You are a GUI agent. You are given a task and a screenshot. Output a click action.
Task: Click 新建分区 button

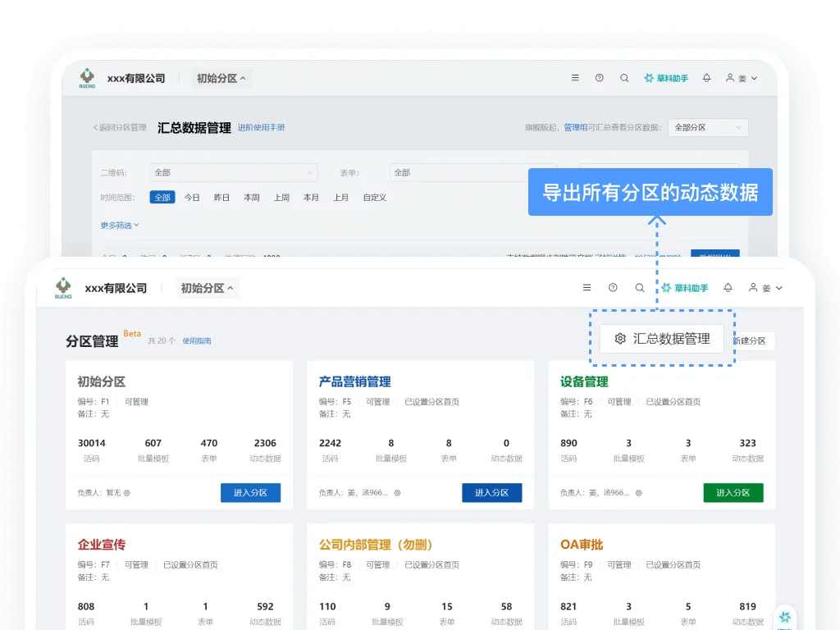coord(753,340)
